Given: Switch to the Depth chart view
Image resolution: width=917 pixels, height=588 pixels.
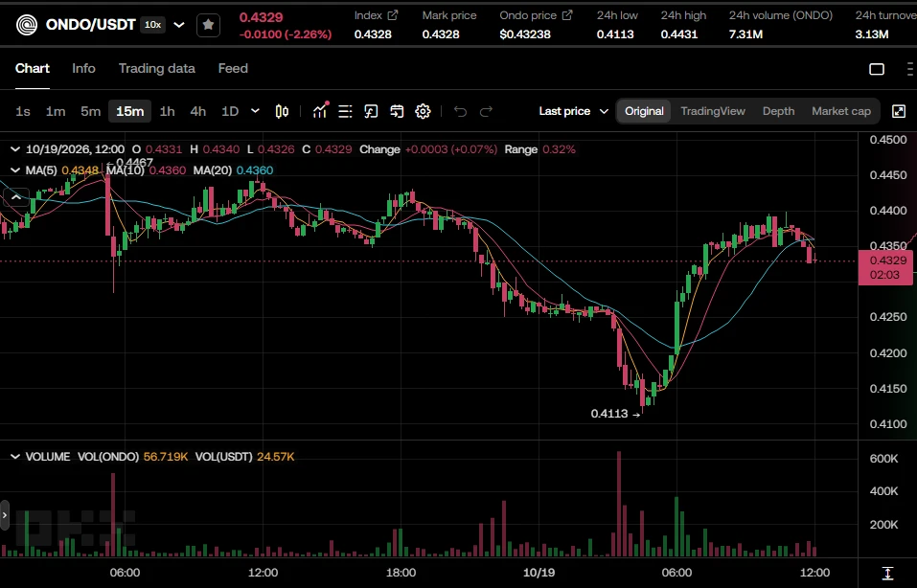Looking at the screenshot, I should (x=778, y=111).
